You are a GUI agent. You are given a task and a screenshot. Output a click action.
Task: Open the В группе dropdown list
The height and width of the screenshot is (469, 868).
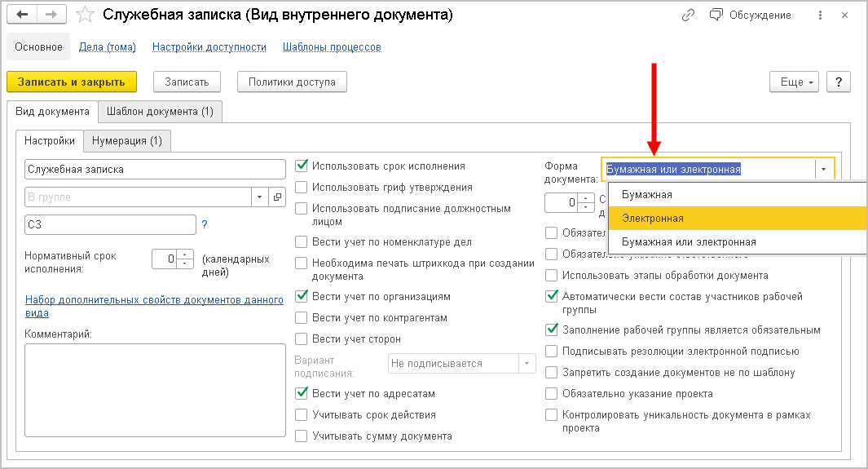tap(261, 197)
